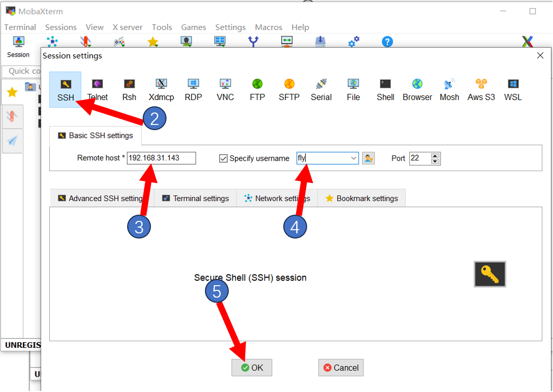Click the user credentials manager icon

coord(368,158)
